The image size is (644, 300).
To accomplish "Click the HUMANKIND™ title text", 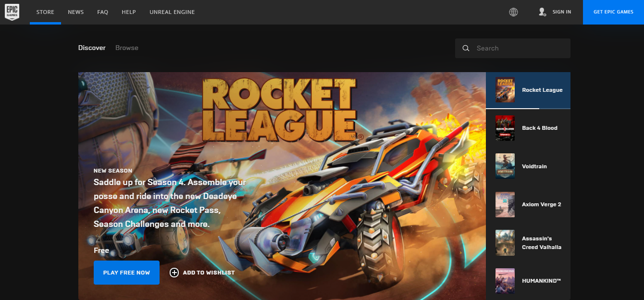I will click(542, 281).
